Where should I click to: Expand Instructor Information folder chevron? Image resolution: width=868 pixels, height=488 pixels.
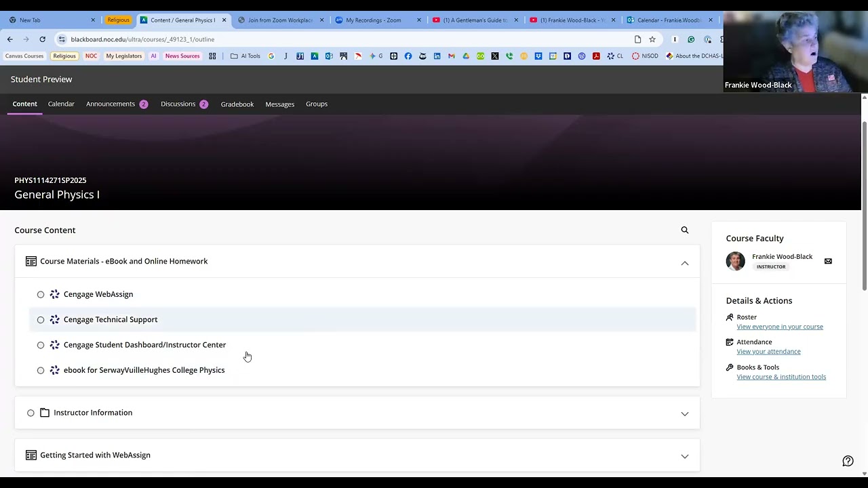685,414
